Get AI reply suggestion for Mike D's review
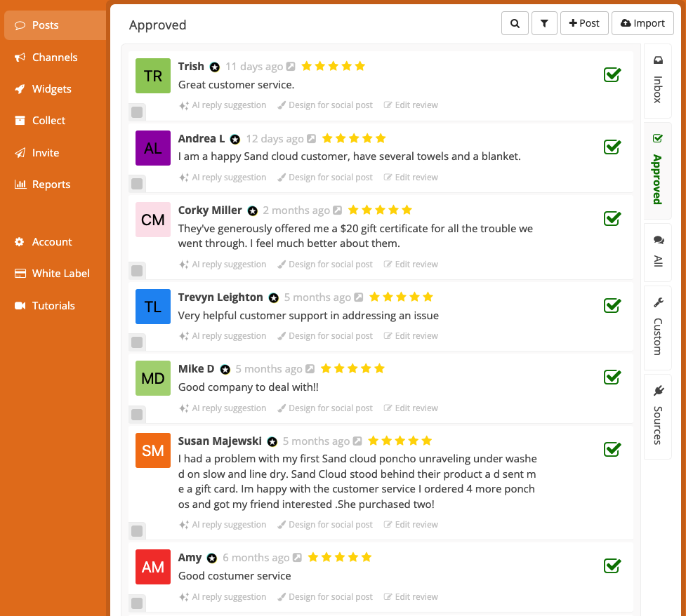This screenshot has width=686, height=616. coord(223,408)
